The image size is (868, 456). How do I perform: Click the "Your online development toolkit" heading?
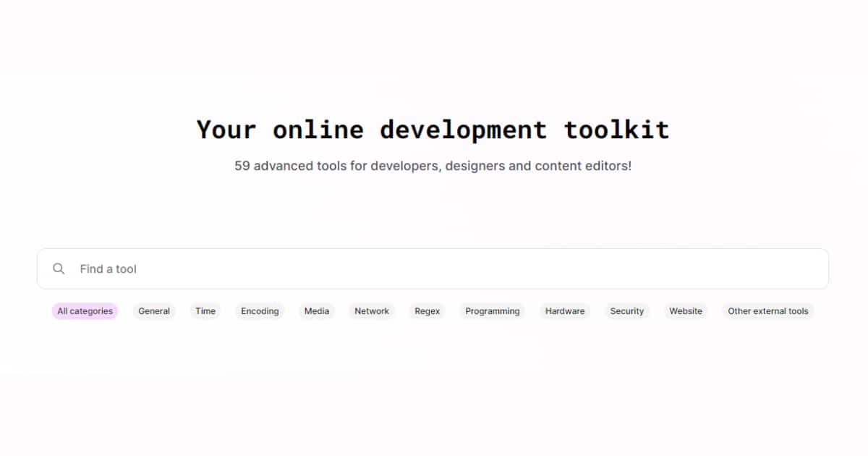(x=433, y=130)
